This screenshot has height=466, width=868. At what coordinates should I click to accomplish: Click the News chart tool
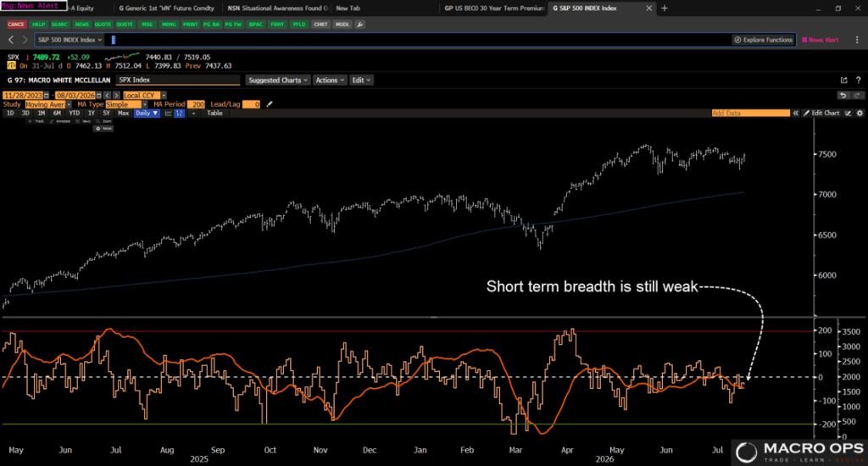tap(84, 121)
